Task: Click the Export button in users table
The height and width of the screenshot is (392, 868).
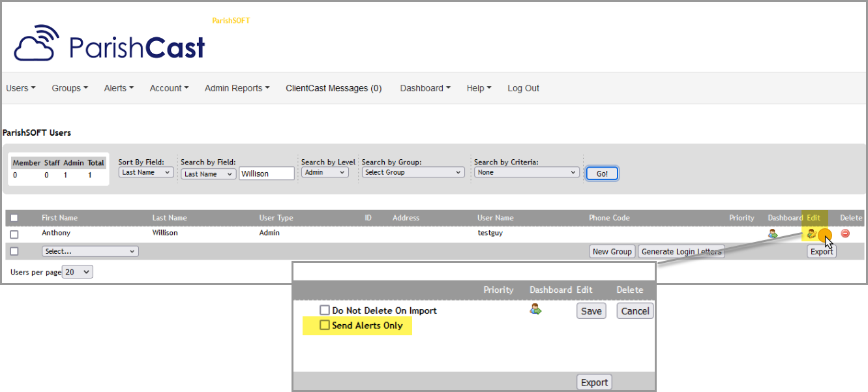Action: point(822,251)
